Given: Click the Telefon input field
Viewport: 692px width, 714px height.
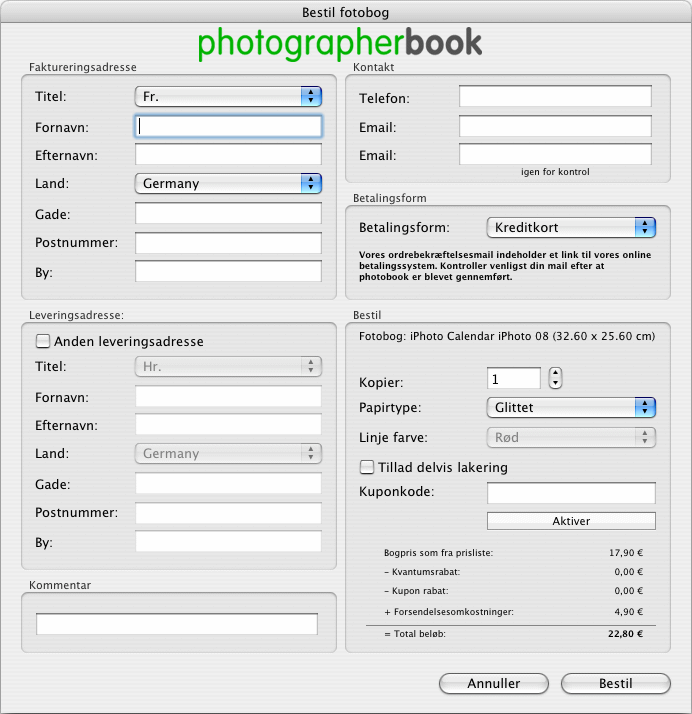Looking at the screenshot, I should [x=555, y=97].
